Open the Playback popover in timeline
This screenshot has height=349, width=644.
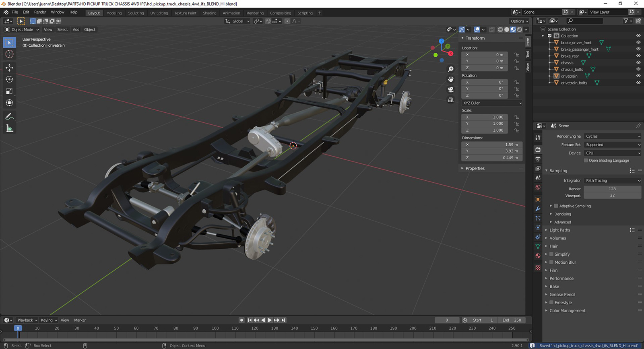tap(27, 320)
